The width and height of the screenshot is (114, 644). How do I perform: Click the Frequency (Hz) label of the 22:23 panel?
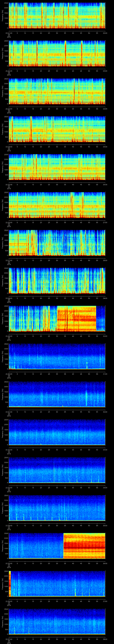3,91
